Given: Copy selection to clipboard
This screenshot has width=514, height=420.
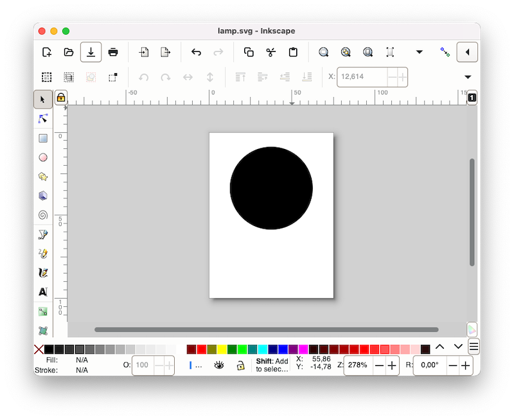Looking at the screenshot, I should [x=249, y=52].
